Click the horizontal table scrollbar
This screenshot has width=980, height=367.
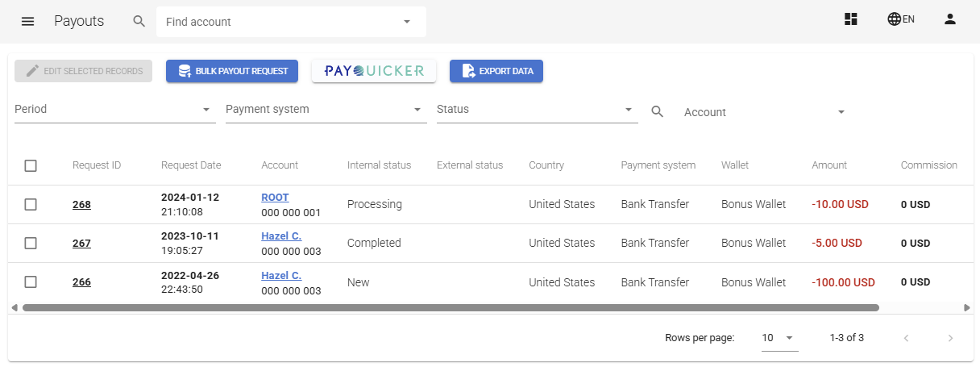point(450,307)
